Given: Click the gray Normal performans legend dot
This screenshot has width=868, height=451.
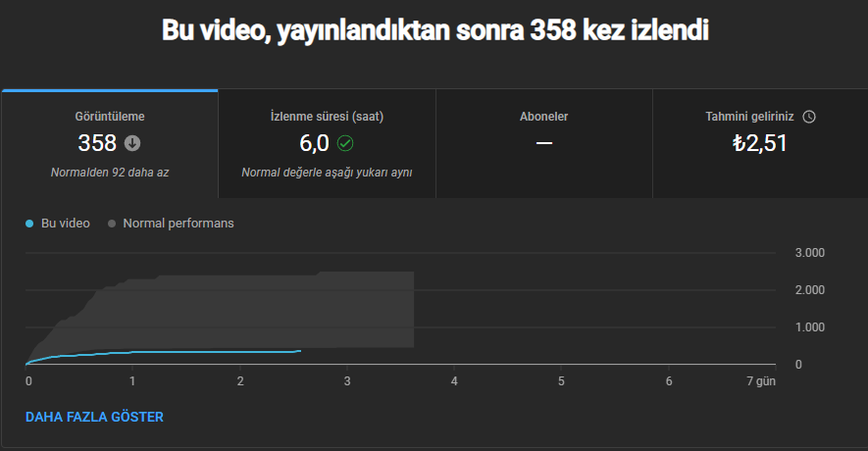Looking at the screenshot, I should click(x=112, y=224).
